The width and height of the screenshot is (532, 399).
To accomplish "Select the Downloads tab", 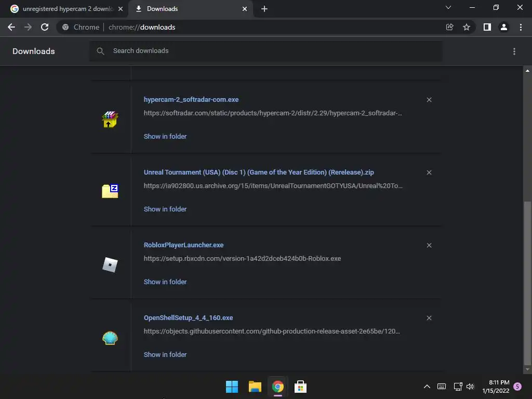I will point(190,9).
